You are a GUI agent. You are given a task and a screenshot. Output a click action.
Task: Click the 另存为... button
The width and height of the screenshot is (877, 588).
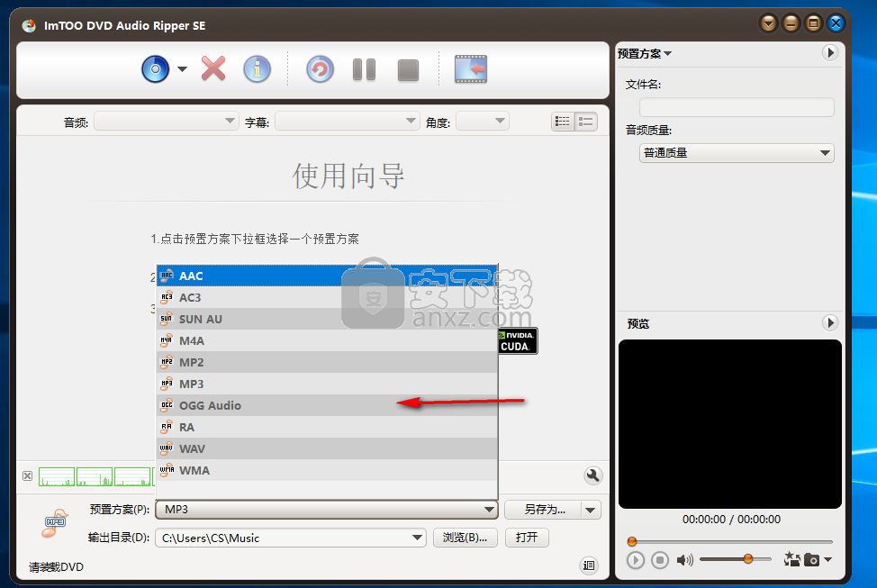click(x=544, y=510)
